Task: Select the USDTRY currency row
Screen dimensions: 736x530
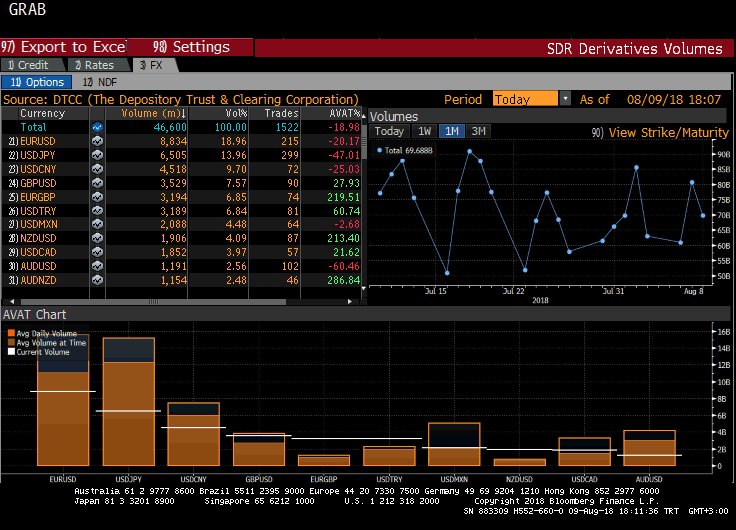Action: coord(181,211)
